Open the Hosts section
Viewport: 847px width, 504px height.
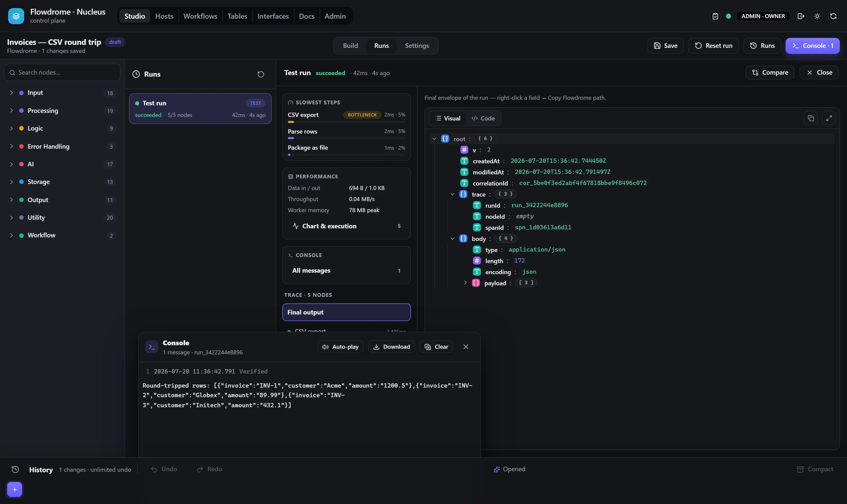[164, 16]
